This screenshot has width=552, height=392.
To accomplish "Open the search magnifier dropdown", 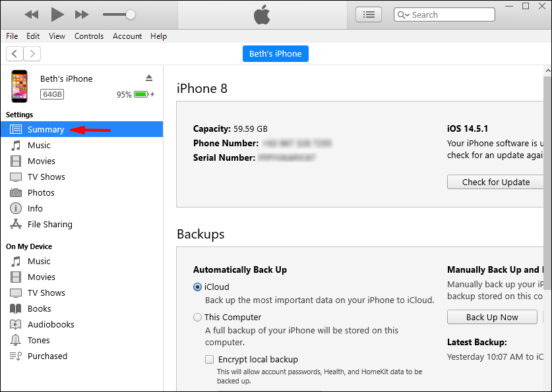I will coord(403,14).
